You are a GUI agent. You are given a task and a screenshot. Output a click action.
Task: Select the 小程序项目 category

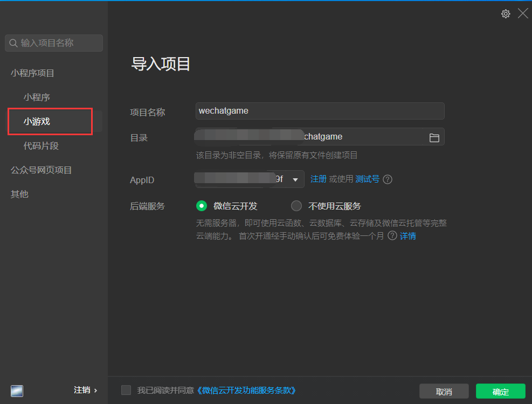32,73
